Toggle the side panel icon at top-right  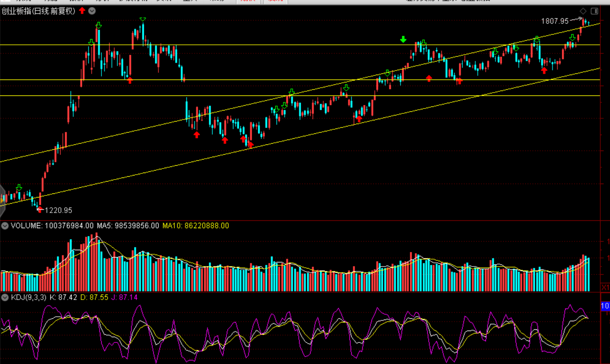[594, 11]
